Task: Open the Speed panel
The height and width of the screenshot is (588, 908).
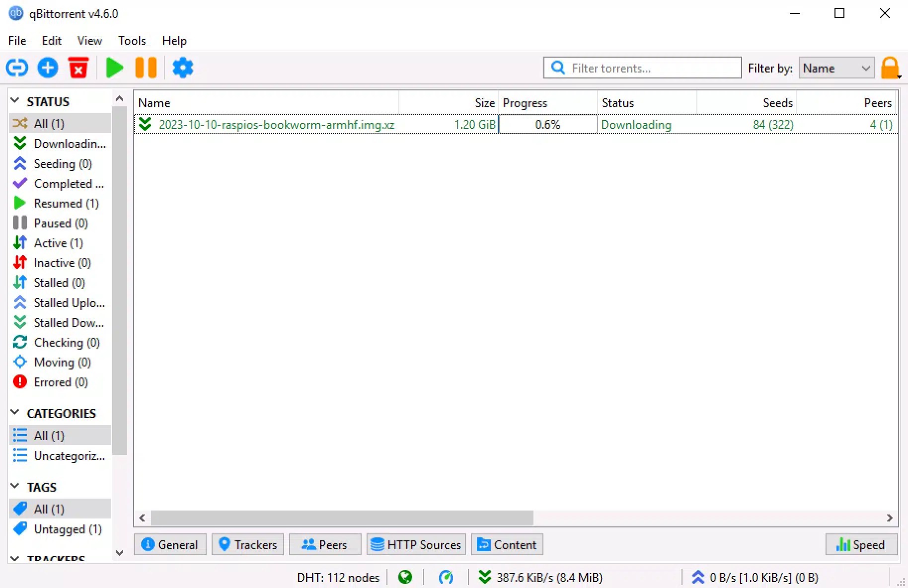Action: point(861,544)
